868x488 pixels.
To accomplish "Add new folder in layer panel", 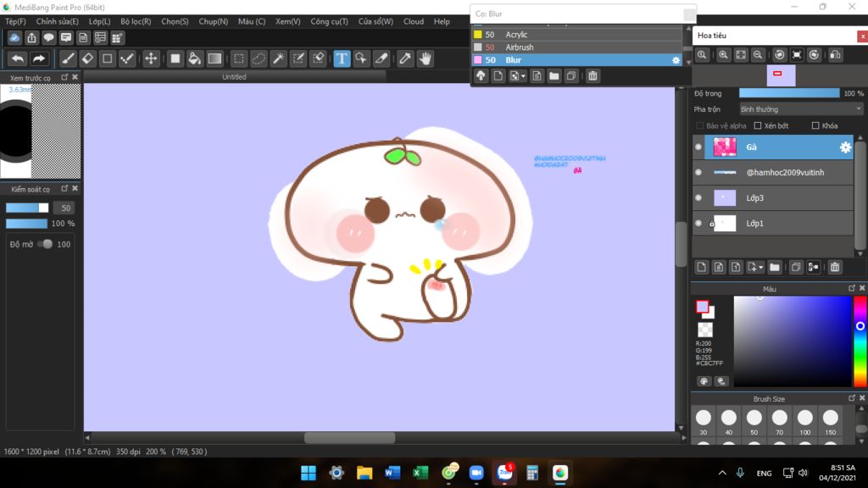I will pyautogui.click(x=775, y=268).
